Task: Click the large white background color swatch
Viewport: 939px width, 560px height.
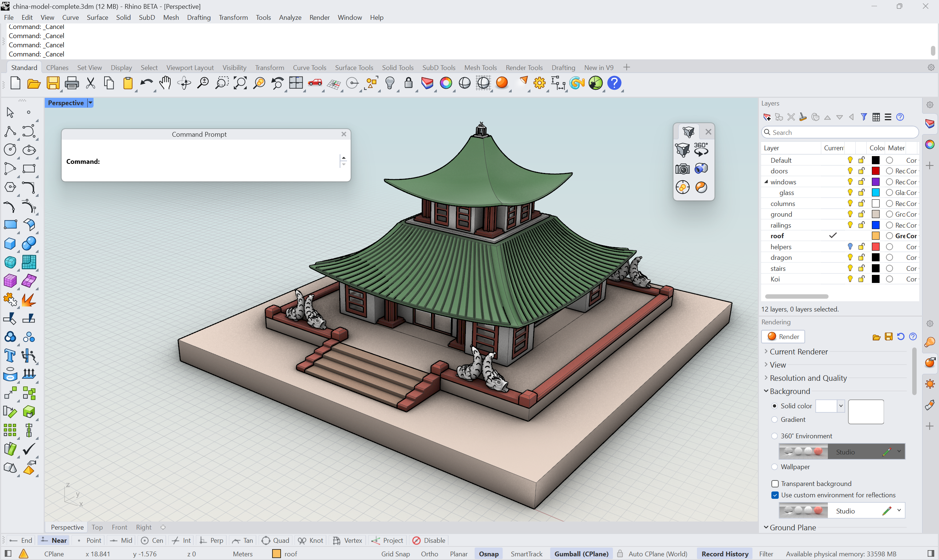Action: pos(866,412)
